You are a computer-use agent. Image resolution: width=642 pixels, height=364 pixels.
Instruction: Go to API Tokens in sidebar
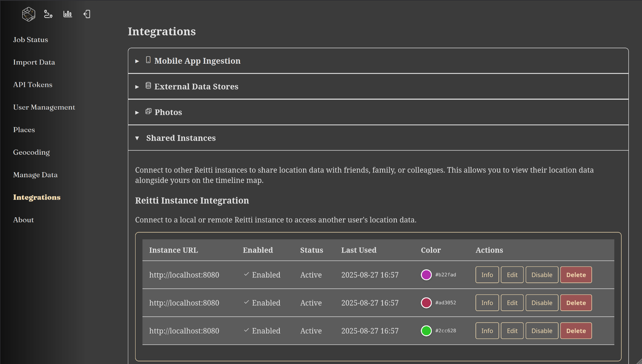(33, 85)
